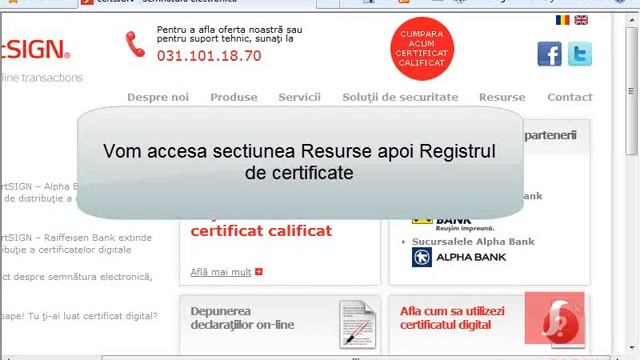
Task: Click the scroll down arrow
Action: coord(632,348)
